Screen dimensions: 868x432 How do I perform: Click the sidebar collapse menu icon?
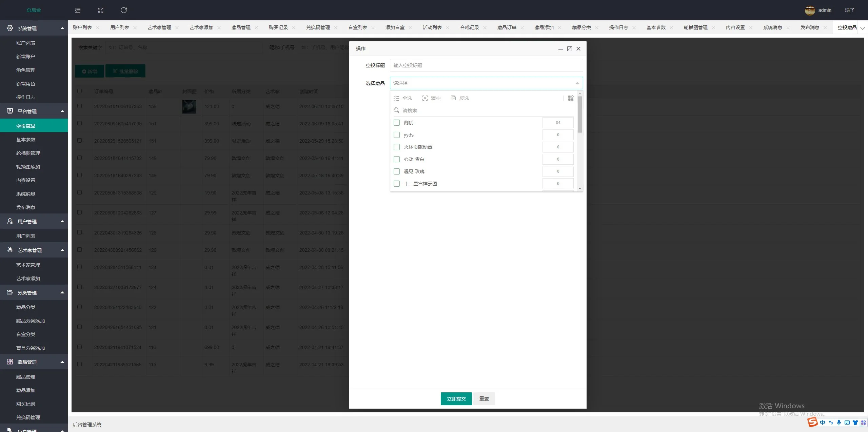[x=78, y=10]
